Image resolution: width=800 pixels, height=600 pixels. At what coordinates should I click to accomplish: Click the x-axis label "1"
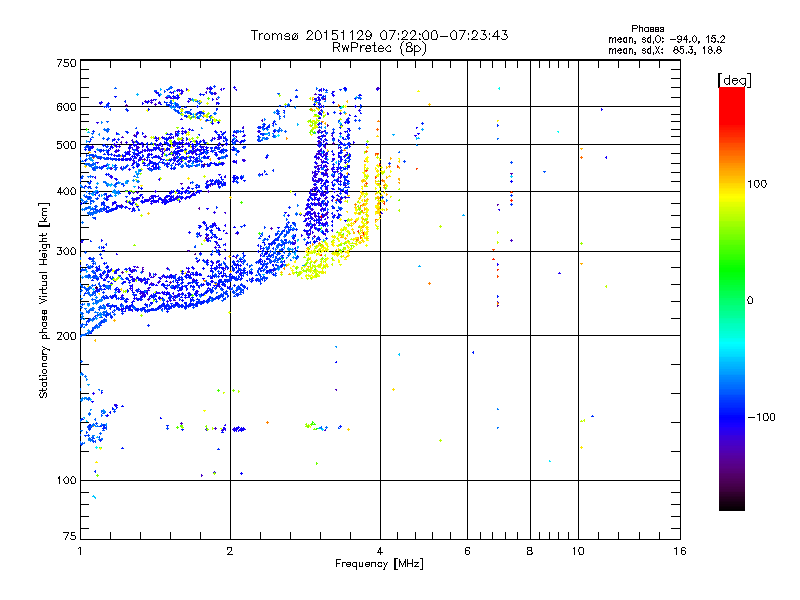click(80, 551)
